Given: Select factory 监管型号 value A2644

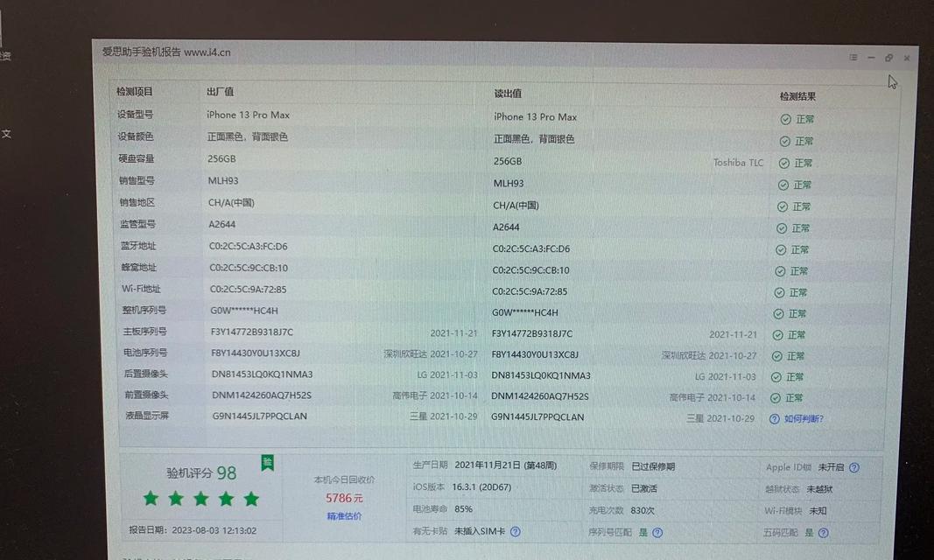Looking at the screenshot, I should coord(221,224).
